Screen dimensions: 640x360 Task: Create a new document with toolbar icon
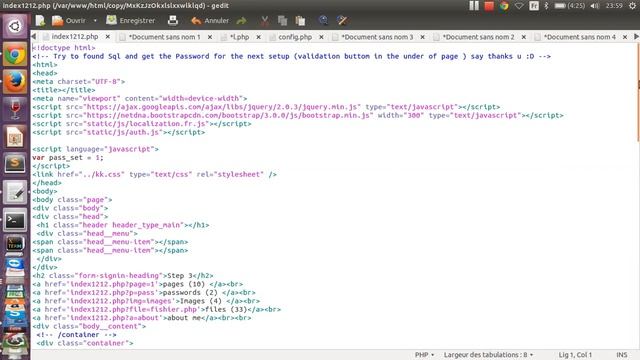click(x=40, y=20)
